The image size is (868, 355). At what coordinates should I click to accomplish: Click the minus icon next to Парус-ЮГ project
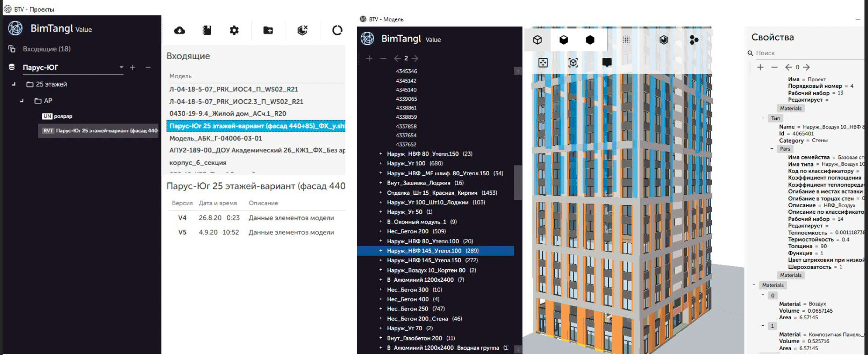(148, 67)
